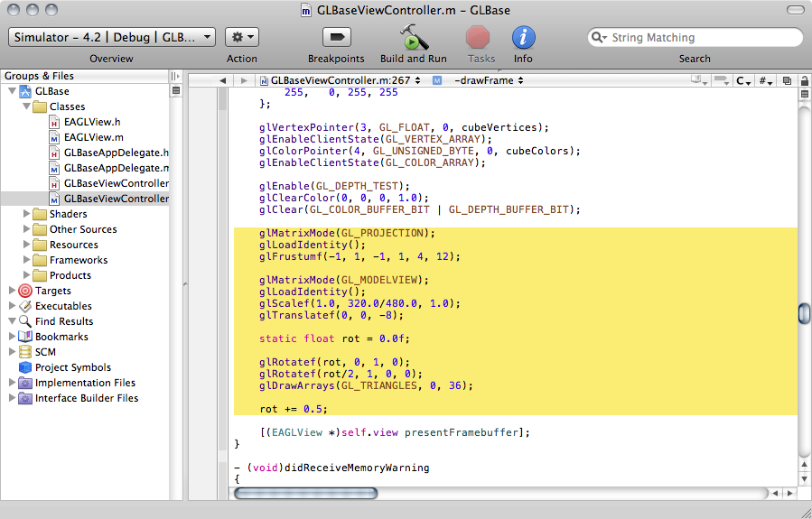812x519 pixels.
Task: Click the SCM cylinder icon
Action: pos(25,352)
